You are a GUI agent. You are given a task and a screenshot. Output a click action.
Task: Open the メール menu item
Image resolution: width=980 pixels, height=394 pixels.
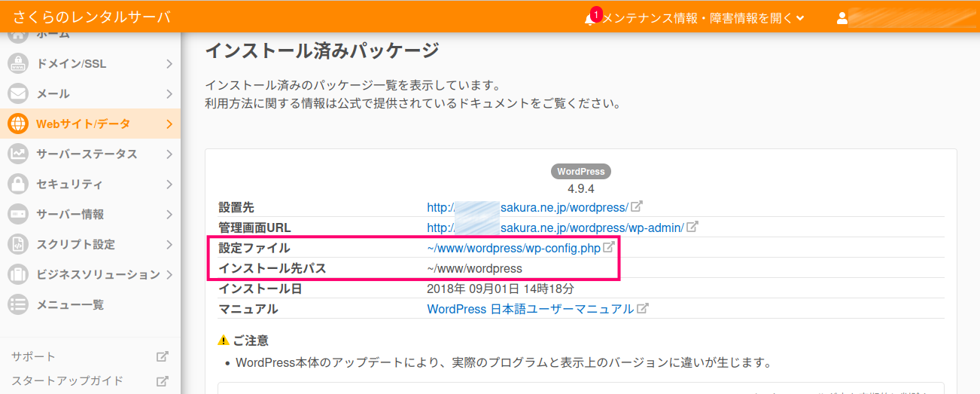(90, 94)
